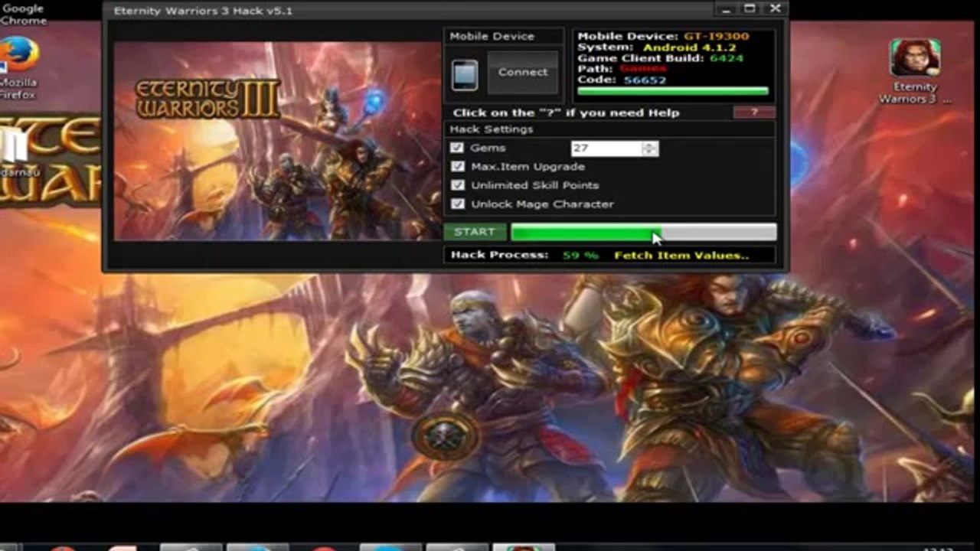
Task: Toggle the Unlock Mage Character checkbox
Action: click(x=458, y=204)
